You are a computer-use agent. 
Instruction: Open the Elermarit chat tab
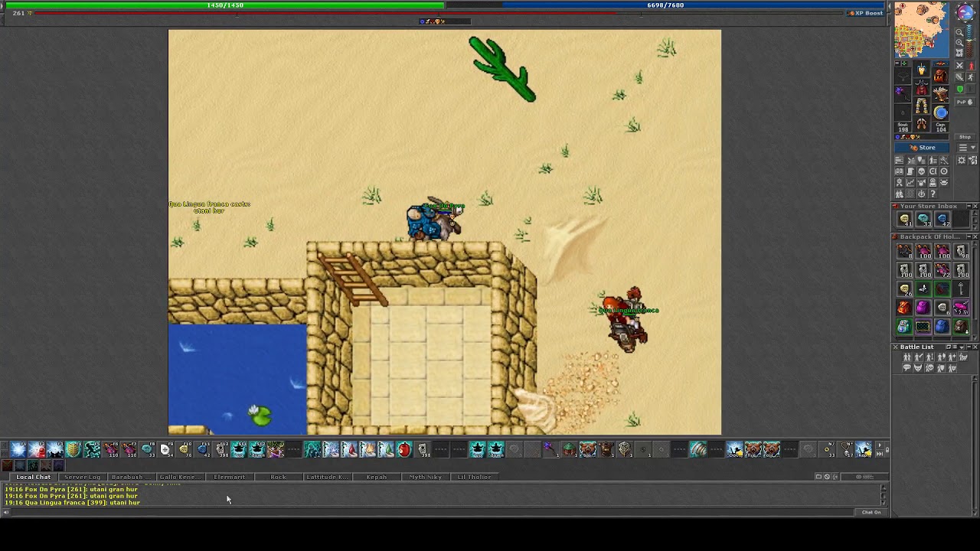[x=229, y=477]
